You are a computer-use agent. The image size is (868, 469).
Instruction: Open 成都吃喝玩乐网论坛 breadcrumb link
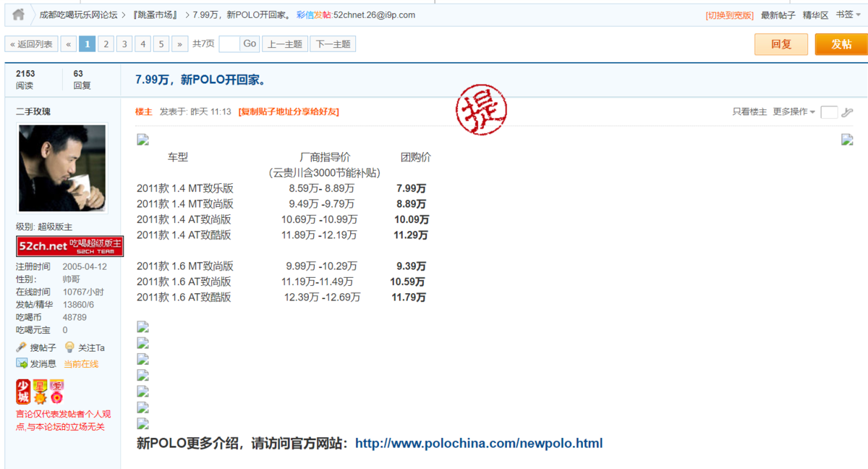(x=78, y=14)
